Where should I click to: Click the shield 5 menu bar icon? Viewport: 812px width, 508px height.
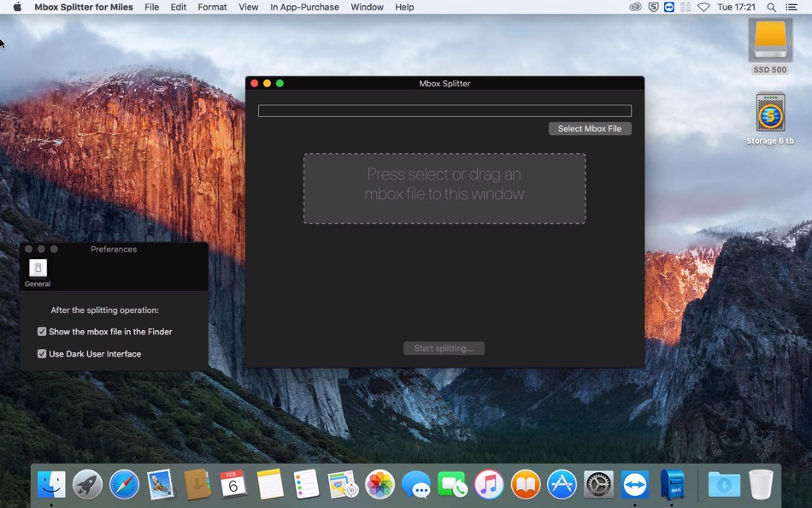pyautogui.click(x=654, y=7)
